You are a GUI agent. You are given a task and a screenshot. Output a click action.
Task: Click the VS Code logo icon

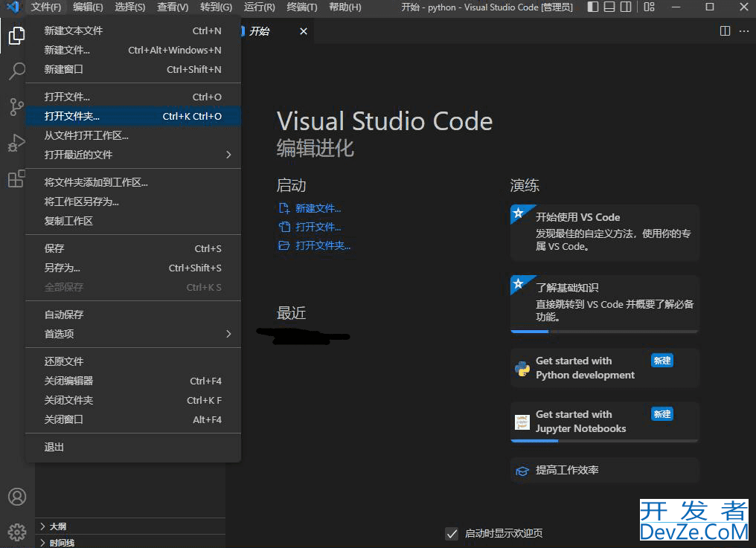13,7
